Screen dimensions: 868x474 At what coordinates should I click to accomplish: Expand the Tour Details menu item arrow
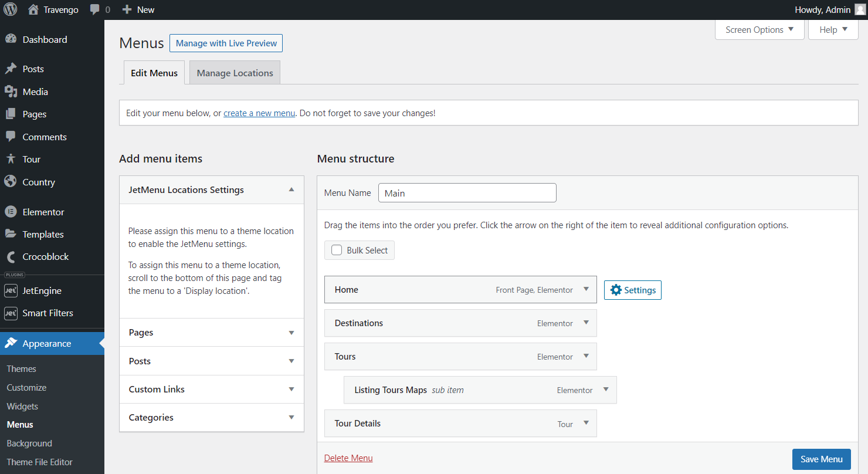tap(586, 423)
